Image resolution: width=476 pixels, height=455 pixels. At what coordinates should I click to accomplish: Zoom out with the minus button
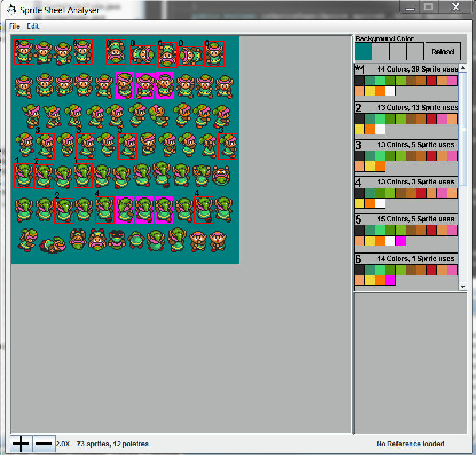click(x=44, y=444)
